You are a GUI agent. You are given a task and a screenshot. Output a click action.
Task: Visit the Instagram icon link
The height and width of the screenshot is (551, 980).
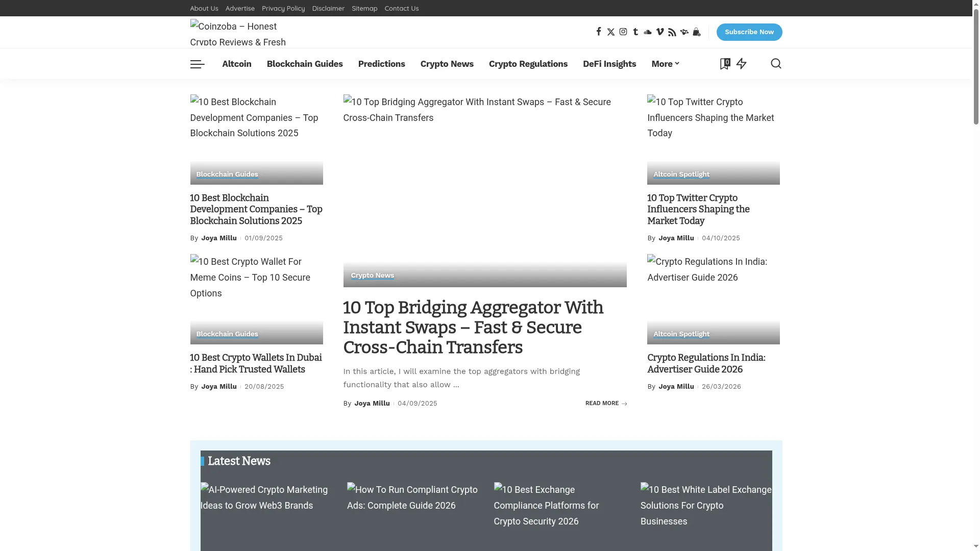(623, 32)
